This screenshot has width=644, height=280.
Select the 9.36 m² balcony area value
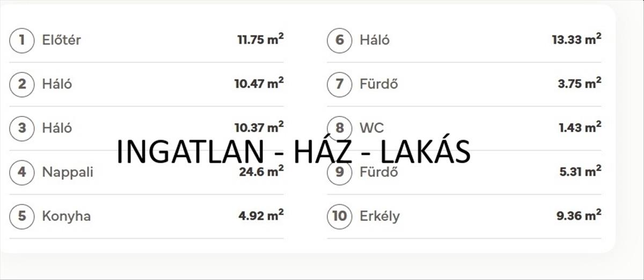(579, 216)
